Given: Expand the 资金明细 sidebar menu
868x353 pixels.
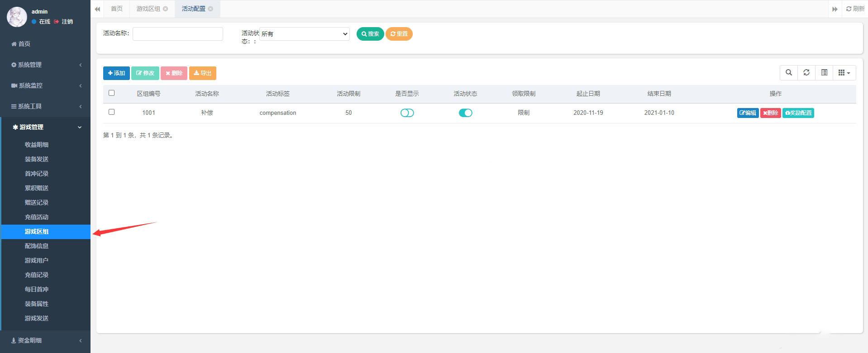Looking at the screenshot, I should pyautogui.click(x=45, y=340).
